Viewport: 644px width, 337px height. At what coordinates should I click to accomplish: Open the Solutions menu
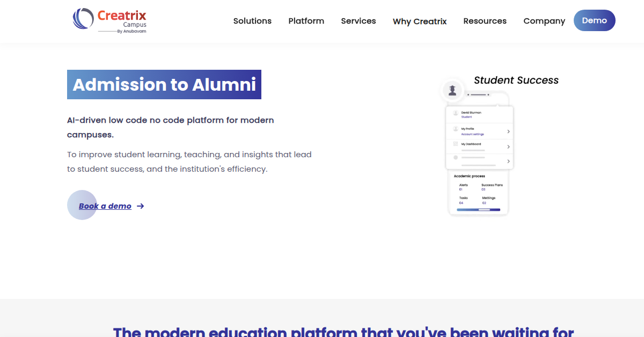click(x=252, y=21)
